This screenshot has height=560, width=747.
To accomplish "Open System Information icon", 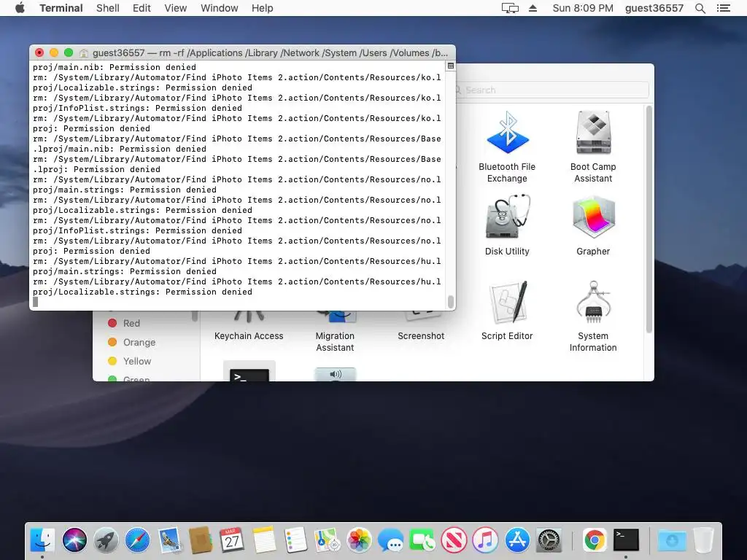I will 593,301.
